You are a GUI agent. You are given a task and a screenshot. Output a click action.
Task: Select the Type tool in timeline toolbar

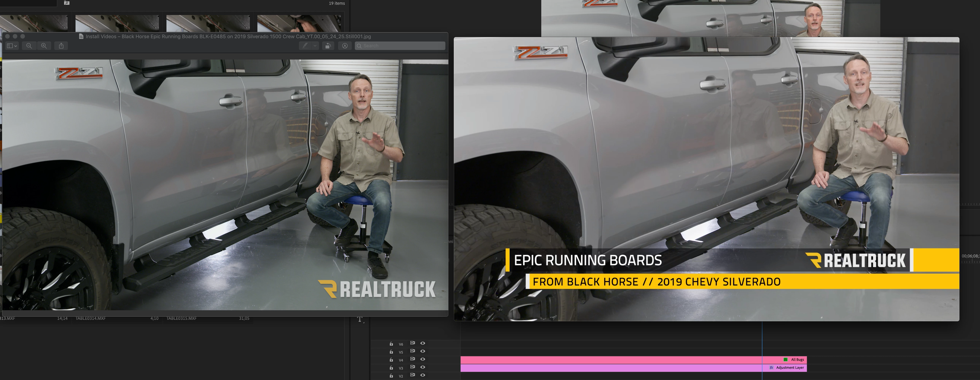(x=360, y=319)
